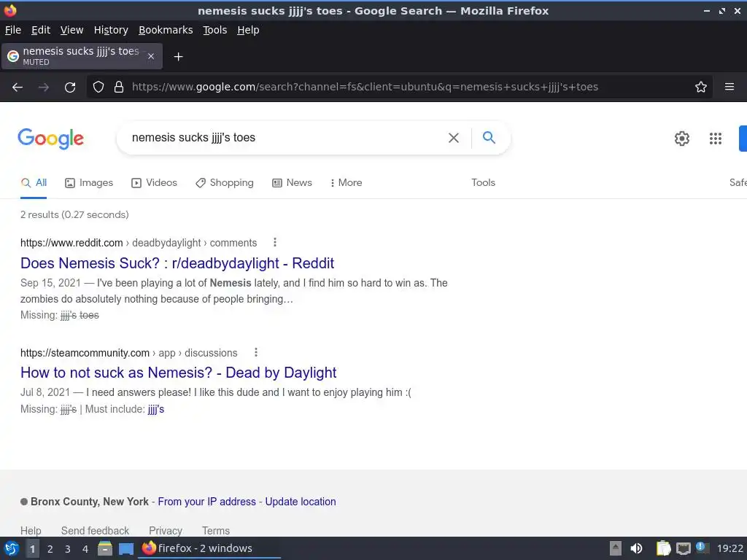
Task: Expand the More search categories
Action: (347, 183)
